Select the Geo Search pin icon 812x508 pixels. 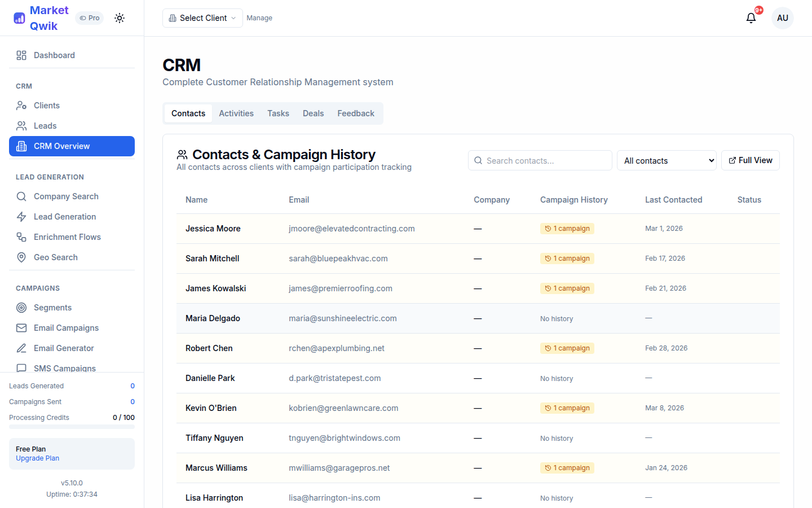[21, 257]
